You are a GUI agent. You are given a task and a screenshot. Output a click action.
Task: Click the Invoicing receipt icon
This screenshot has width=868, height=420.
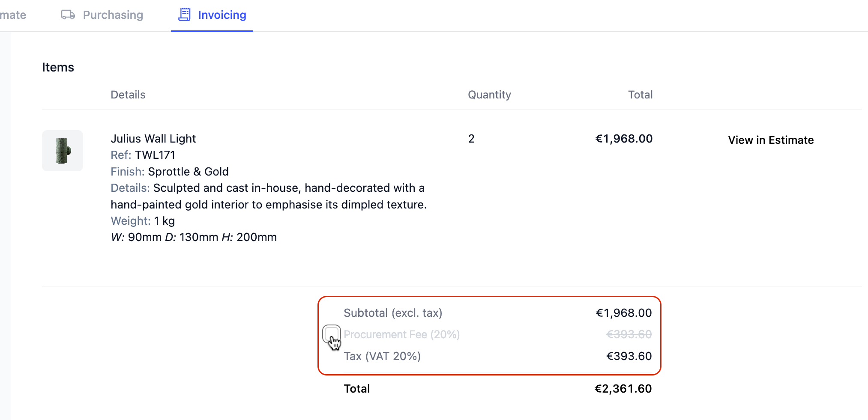[184, 15]
